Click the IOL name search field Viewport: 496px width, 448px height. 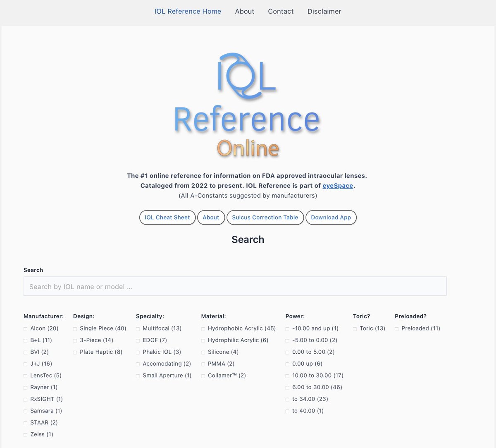[235, 286]
